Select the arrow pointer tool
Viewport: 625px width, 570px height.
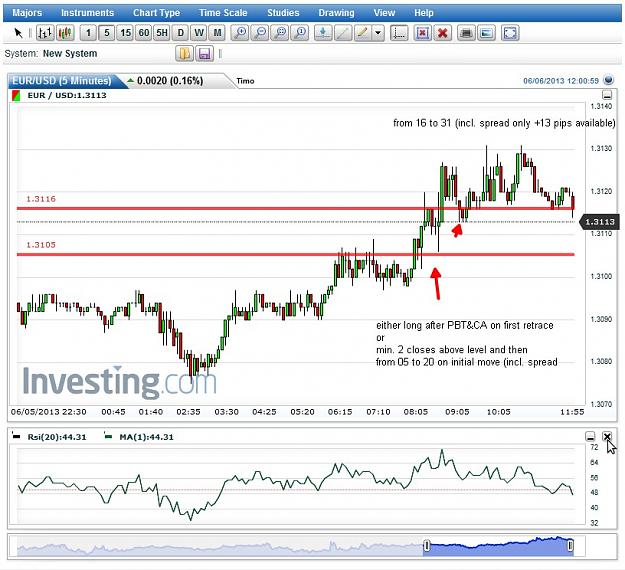[x=18, y=33]
